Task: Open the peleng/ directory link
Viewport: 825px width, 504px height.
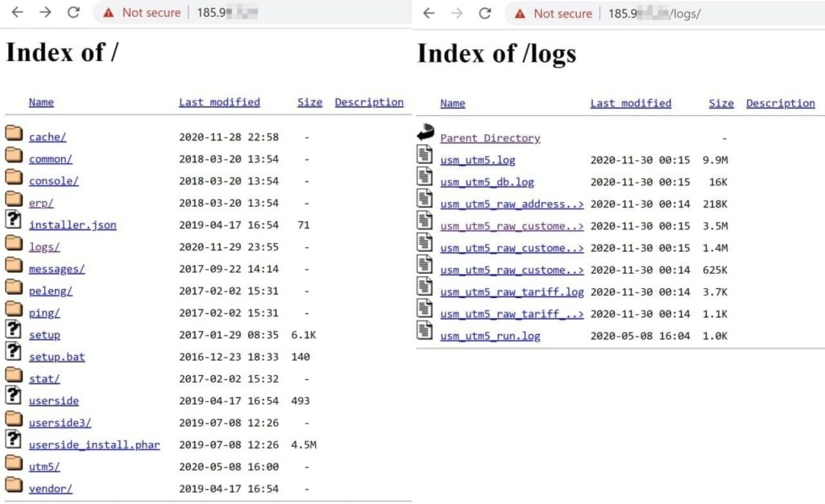Action: pos(51,291)
